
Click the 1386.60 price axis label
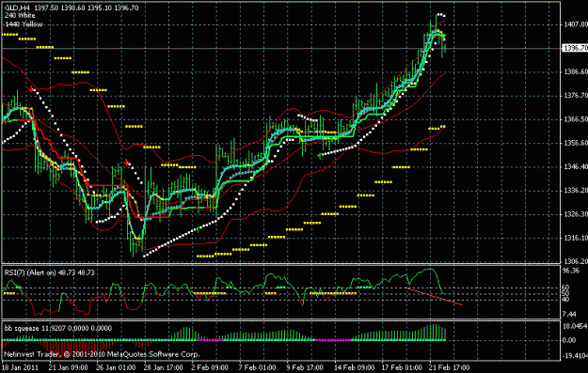pyautogui.click(x=576, y=71)
